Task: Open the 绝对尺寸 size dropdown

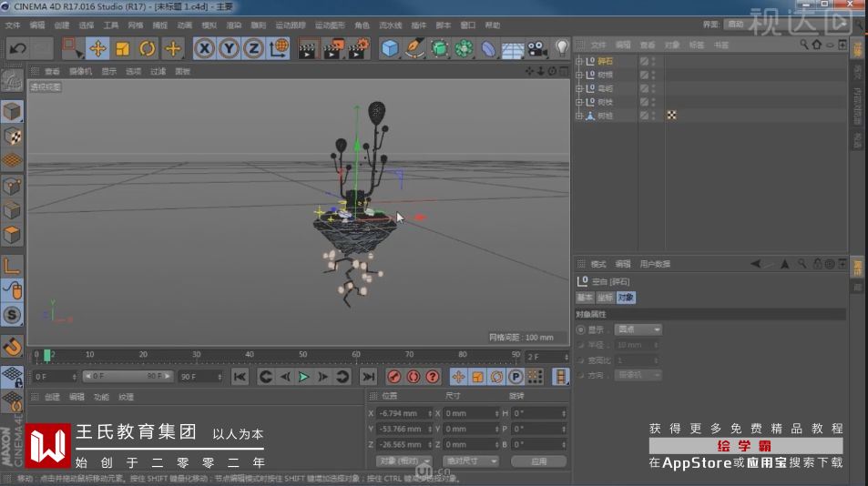Action: (x=471, y=461)
